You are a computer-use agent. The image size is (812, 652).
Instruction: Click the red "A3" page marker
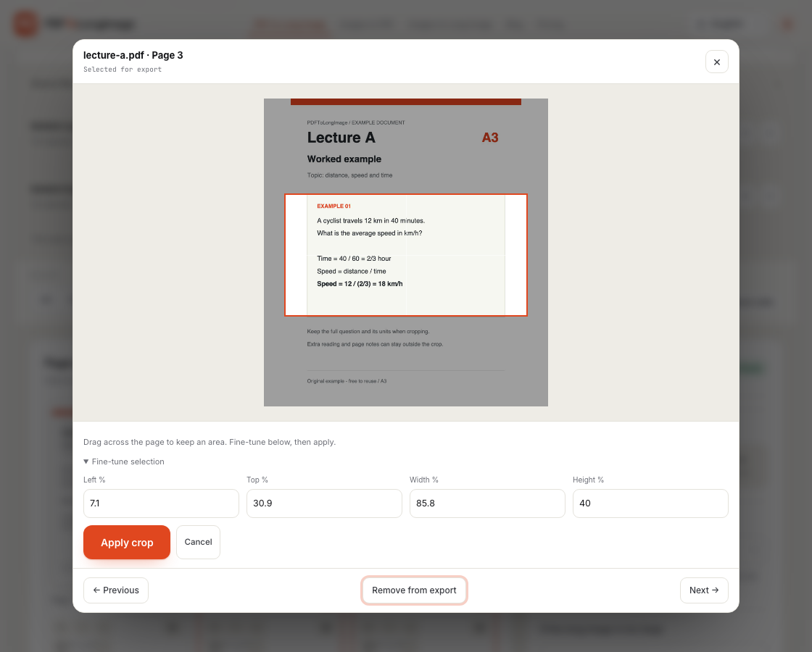tap(490, 138)
